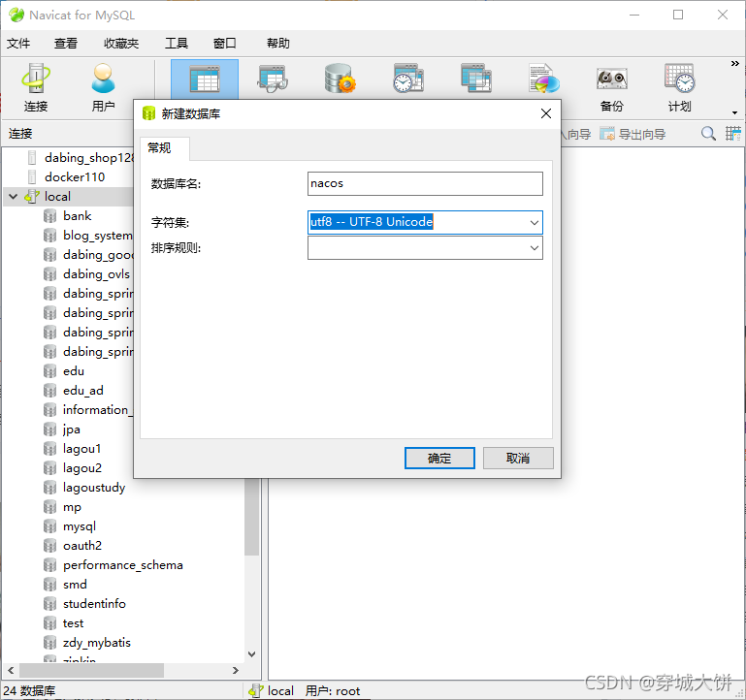Select the jpa database

tap(62, 430)
